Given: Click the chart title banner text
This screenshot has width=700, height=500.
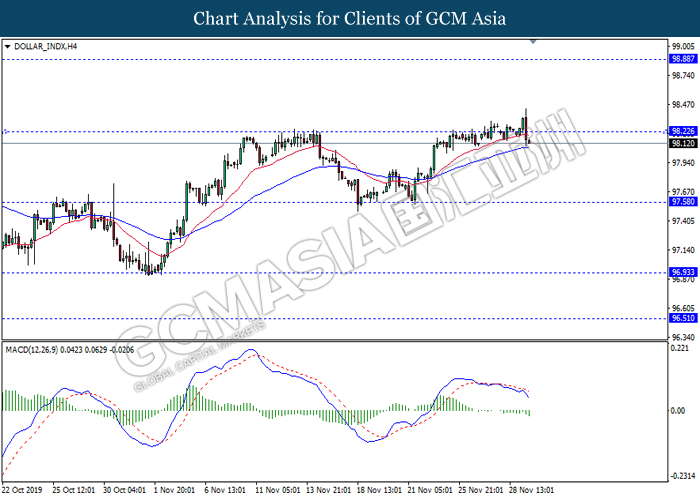Looking at the screenshot, I should [x=349, y=19].
